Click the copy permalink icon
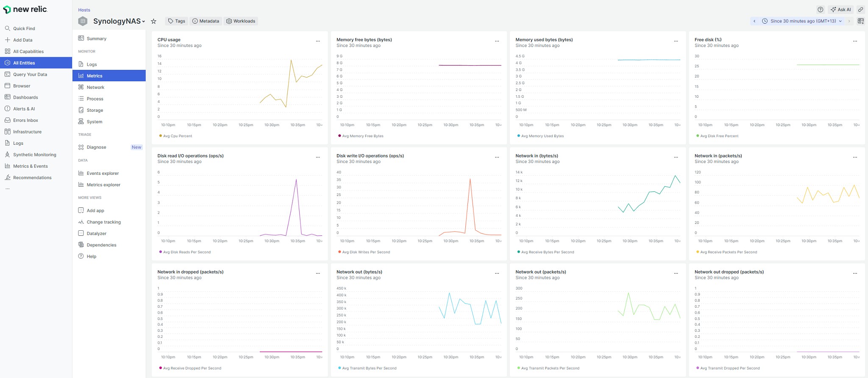Viewport: 868px width, 378px height. point(860,9)
